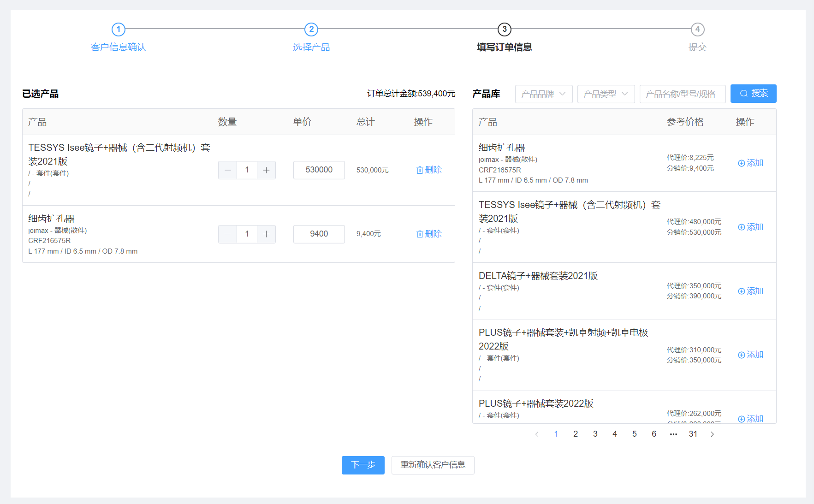Viewport: 814px width, 504px height.
Task: Decrease quantity of TESSYS Isee selected product
Action: (228, 170)
